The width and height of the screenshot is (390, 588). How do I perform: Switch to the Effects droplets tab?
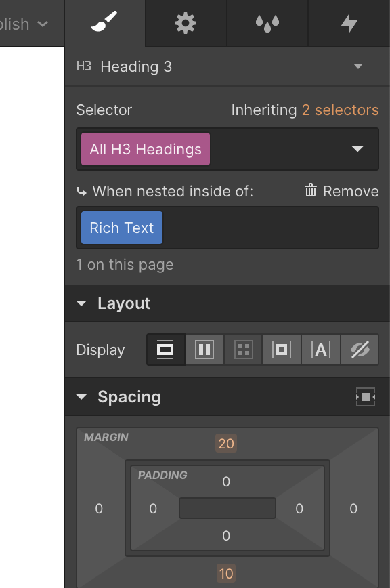(x=267, y=24)
